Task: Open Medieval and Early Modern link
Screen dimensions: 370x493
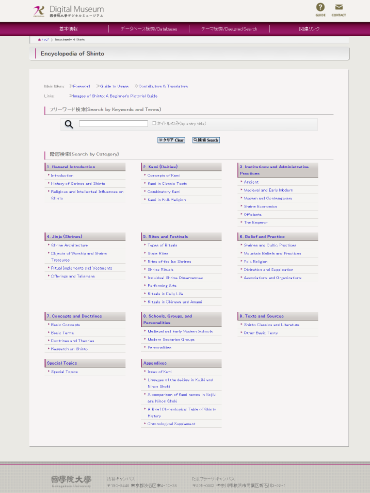Action: tap(268, 190)
